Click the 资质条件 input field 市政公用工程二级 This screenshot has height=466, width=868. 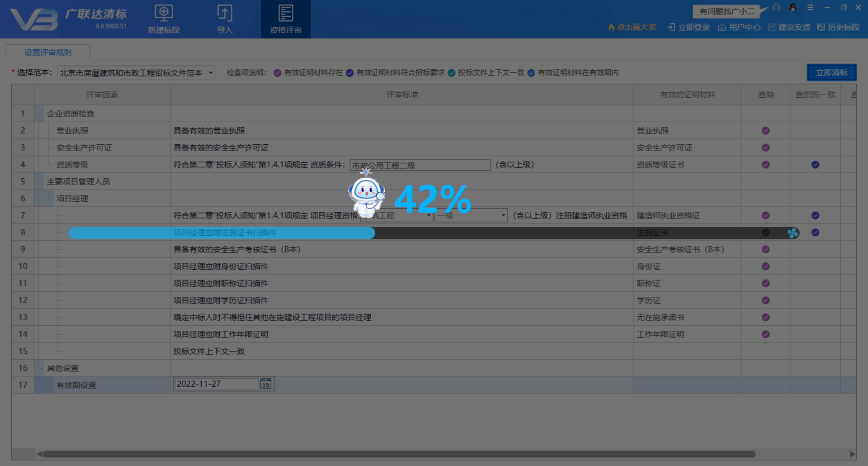[x=420, y=165]
